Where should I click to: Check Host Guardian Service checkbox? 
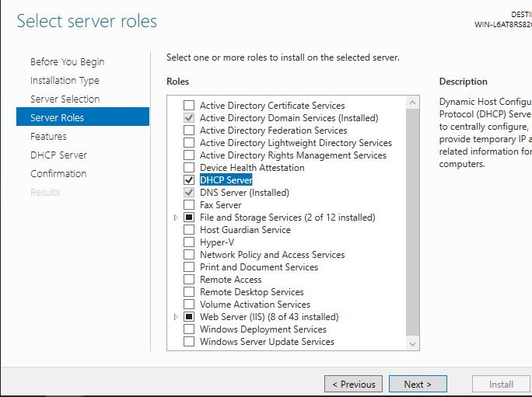[x=189, y=230]
